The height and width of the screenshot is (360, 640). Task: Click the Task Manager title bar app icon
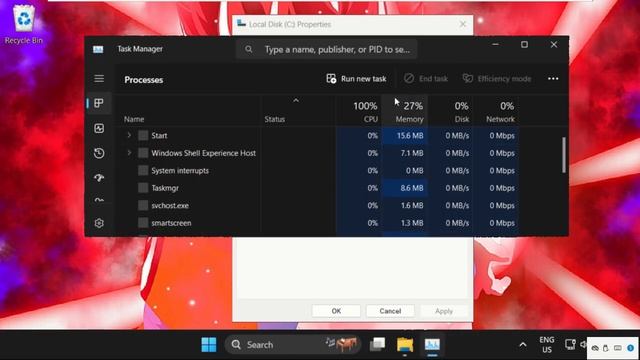coord(98,49)
